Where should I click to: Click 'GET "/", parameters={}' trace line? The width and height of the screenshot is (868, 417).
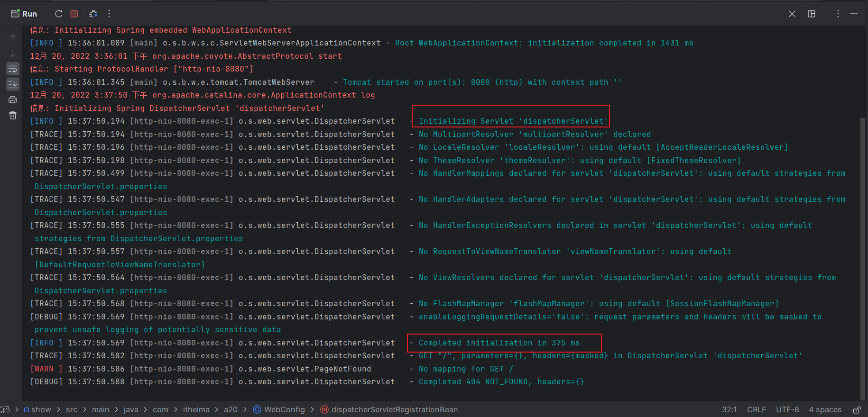[610, 355]
